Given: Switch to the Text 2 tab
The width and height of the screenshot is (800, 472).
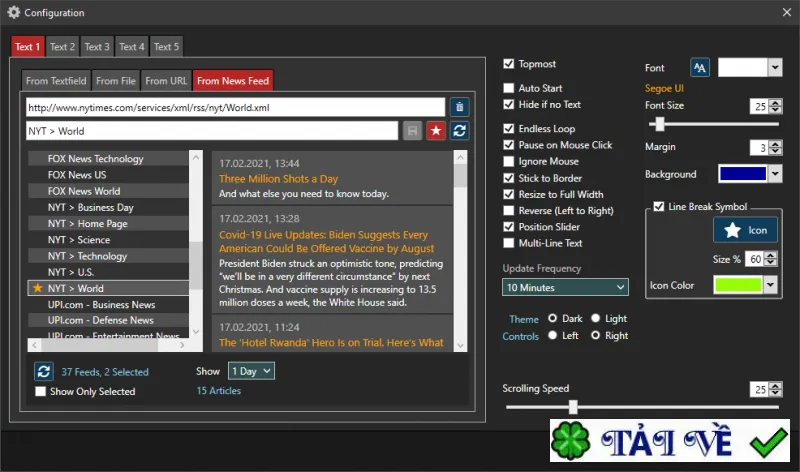Looking at the screenshot, I should (62, 47).
